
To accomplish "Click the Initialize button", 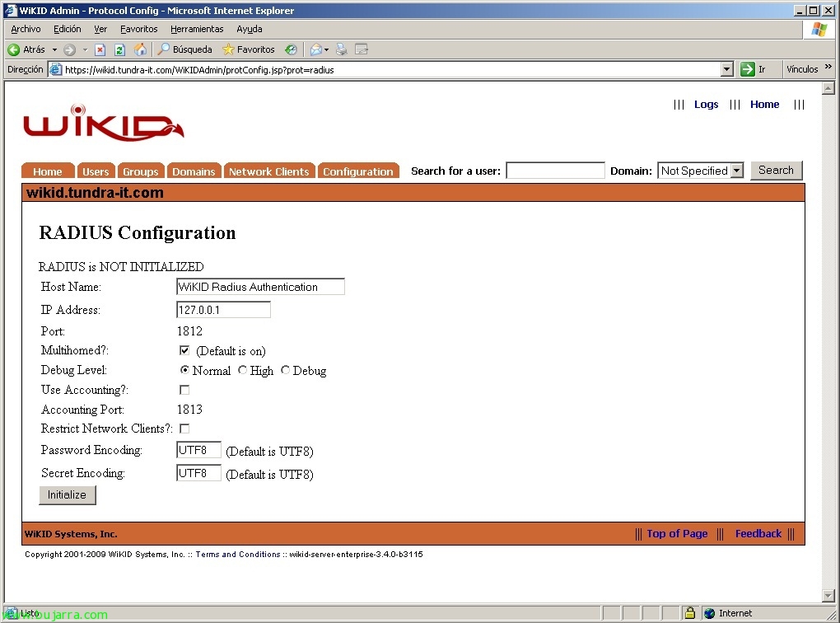I will tap(67, 495).
